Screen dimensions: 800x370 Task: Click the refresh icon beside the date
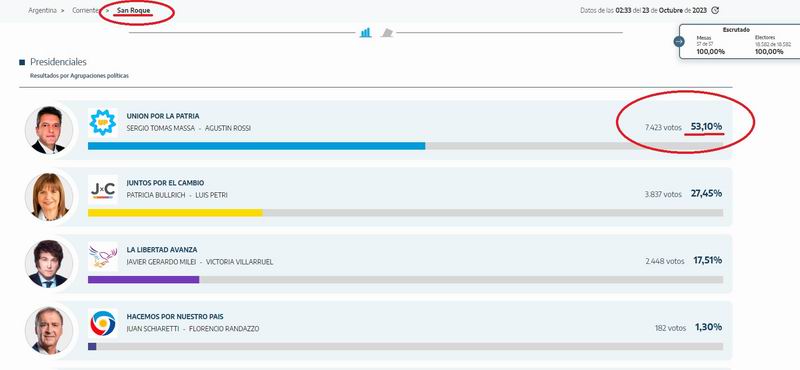point(715,10)
